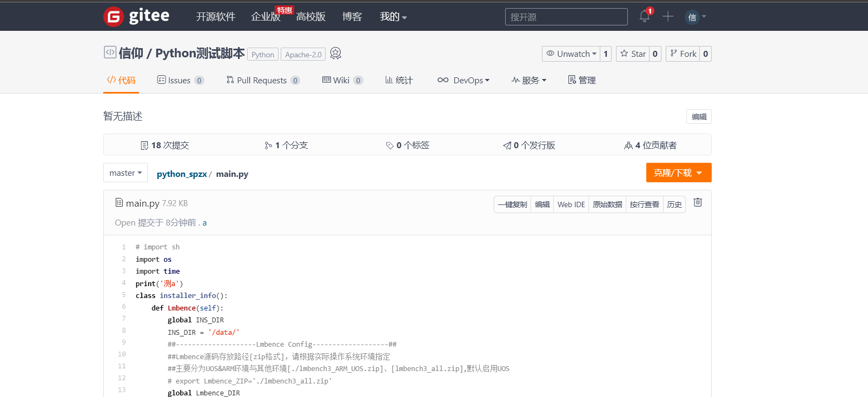
Task: Click the file toolbar 编辑 button
Action: pos(542,204)
